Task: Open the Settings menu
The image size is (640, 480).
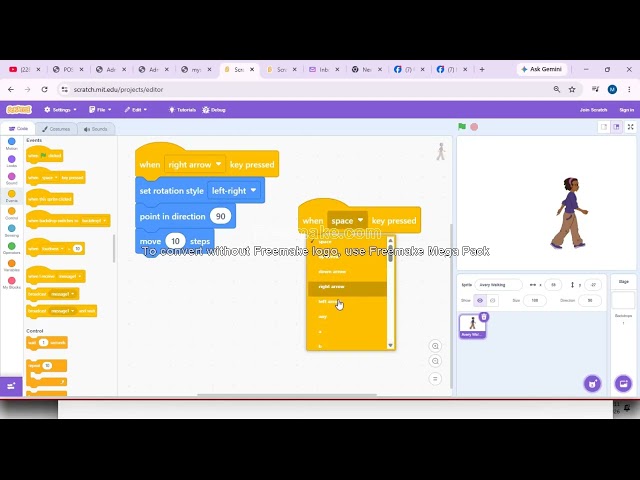Action: click(x=60, y=110)
